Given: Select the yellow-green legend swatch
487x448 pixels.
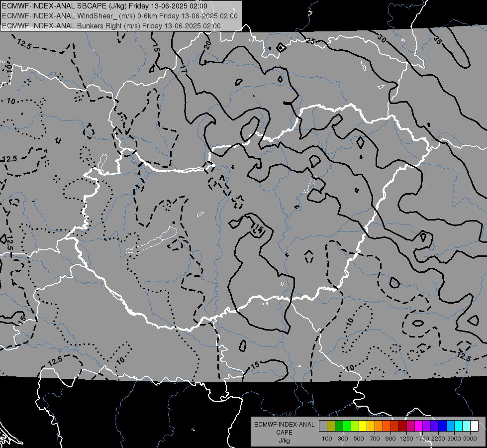Looking at the screenshot, I should 355,426.
